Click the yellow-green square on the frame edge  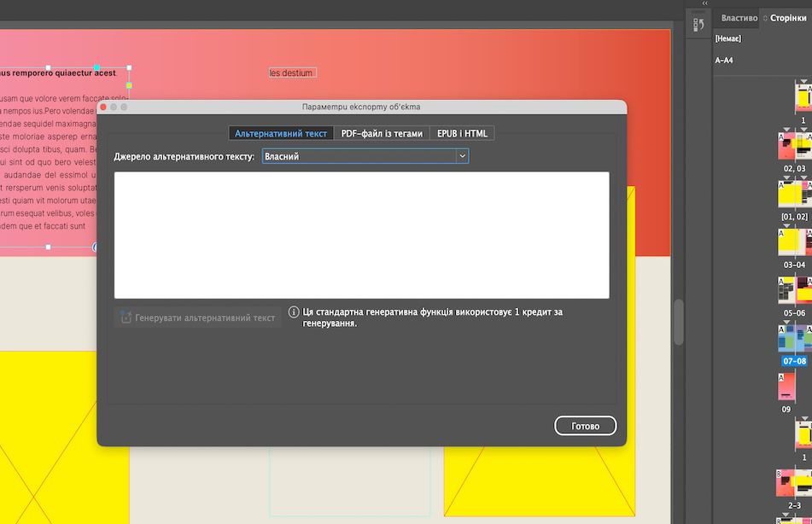click(x=129, y=85)
